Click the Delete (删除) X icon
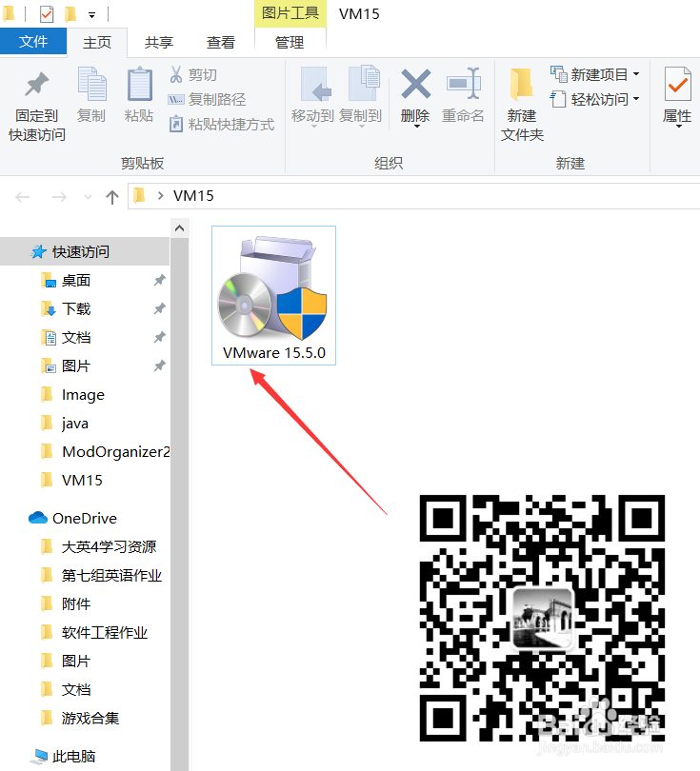700x771 pixels. (x=415, y=84)
